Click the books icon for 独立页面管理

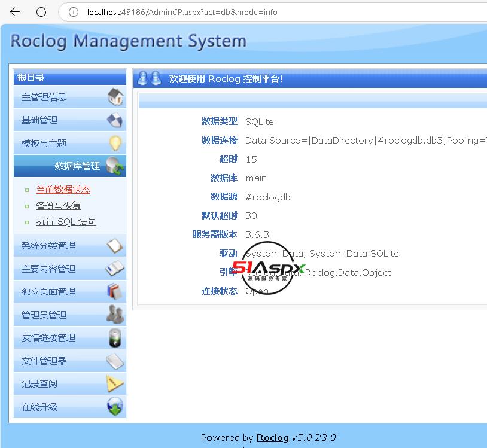click(115, 291)
